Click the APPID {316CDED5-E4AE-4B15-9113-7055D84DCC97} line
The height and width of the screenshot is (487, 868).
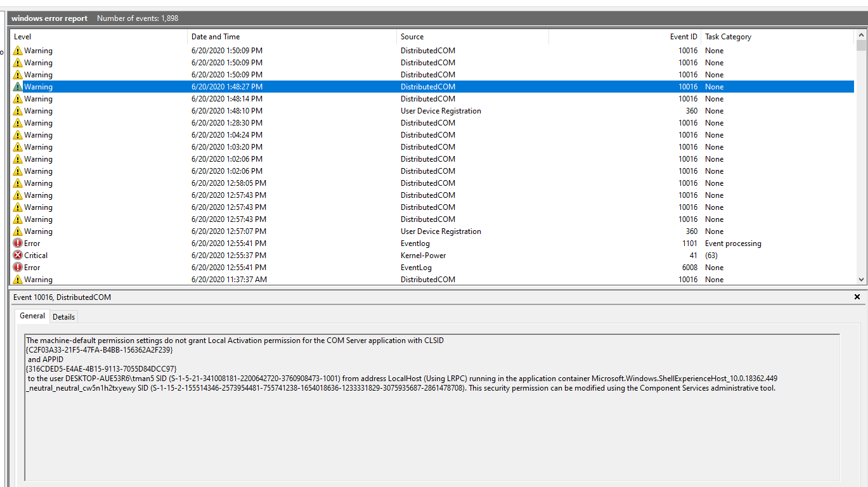pos(101,369)
